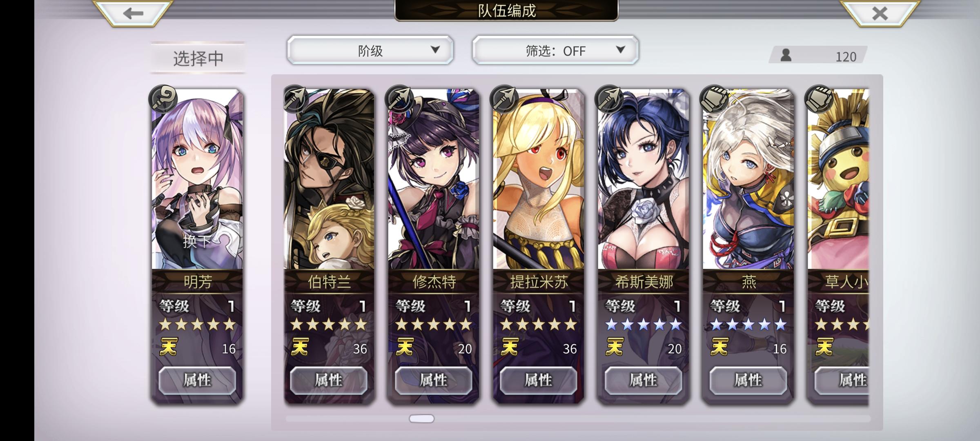Click the 天 element icon on 提拉米苏's card
980x441 pixels.
tap(510, 347)
